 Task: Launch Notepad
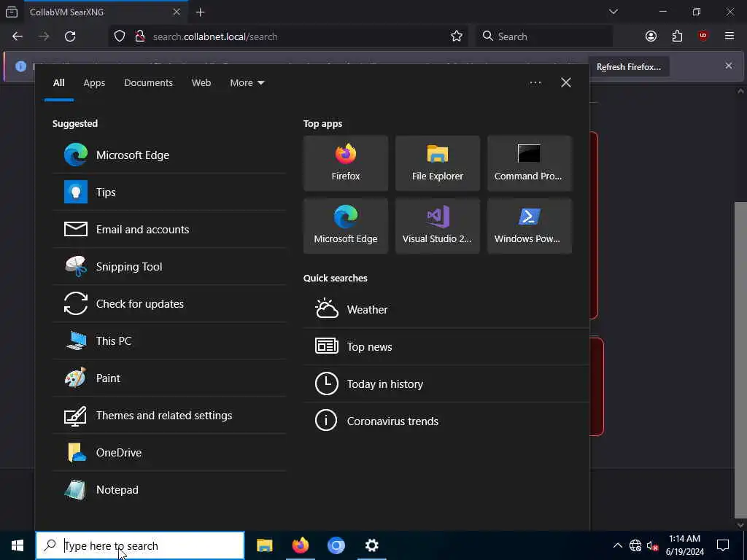click(169, 489)
